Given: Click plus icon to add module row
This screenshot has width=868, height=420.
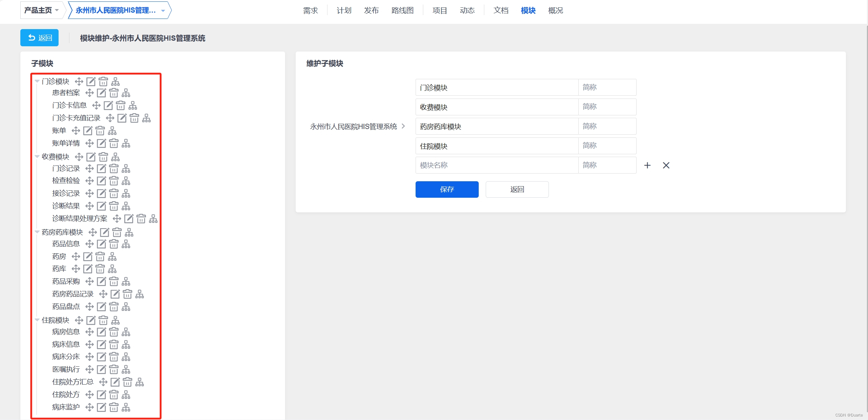Looking at the screenshot, I should (647, 165).
